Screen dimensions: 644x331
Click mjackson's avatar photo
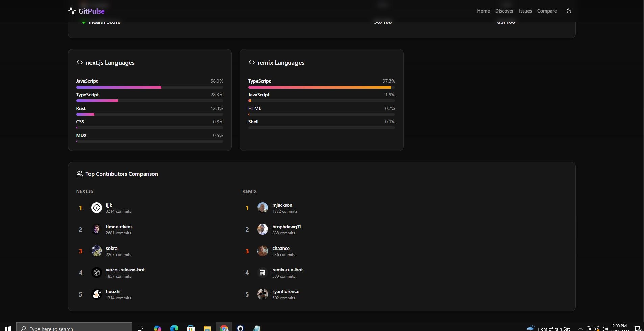(x=262, y=208)
